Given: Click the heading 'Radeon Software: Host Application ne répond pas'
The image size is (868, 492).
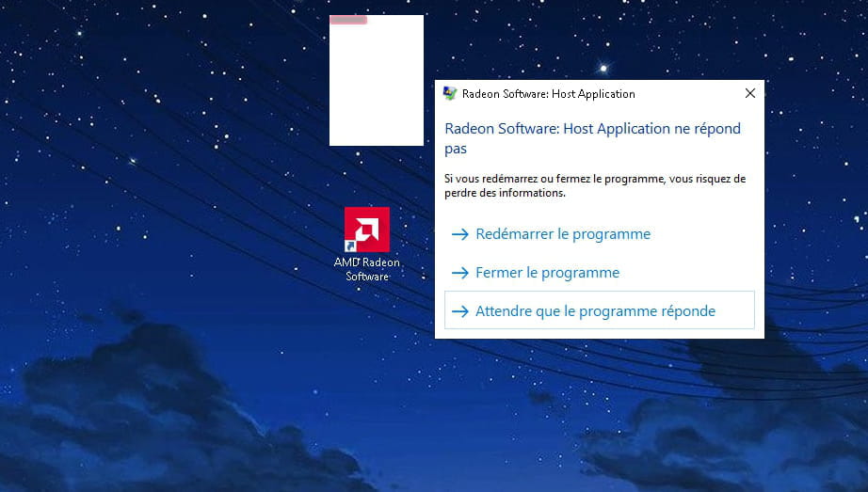Looking at the screenshot, I should coord(592,138).
